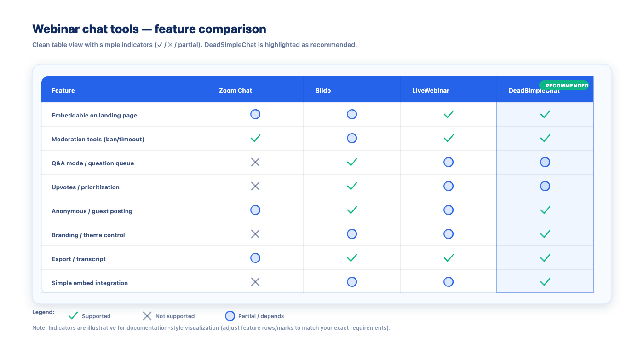Click LiveWebinar's checkmark for Export / transcript
The height and width of the screenshot is (350, 644).
point(448,258)
